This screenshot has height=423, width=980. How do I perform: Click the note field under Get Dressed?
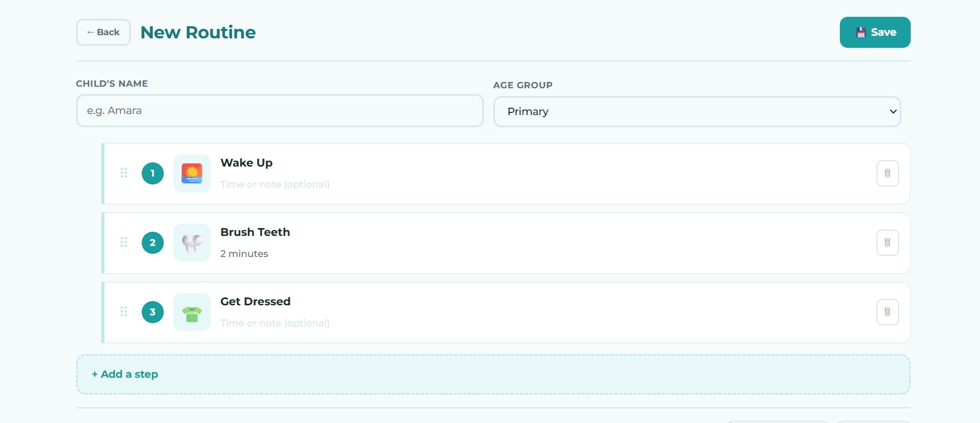coord(275,323)
